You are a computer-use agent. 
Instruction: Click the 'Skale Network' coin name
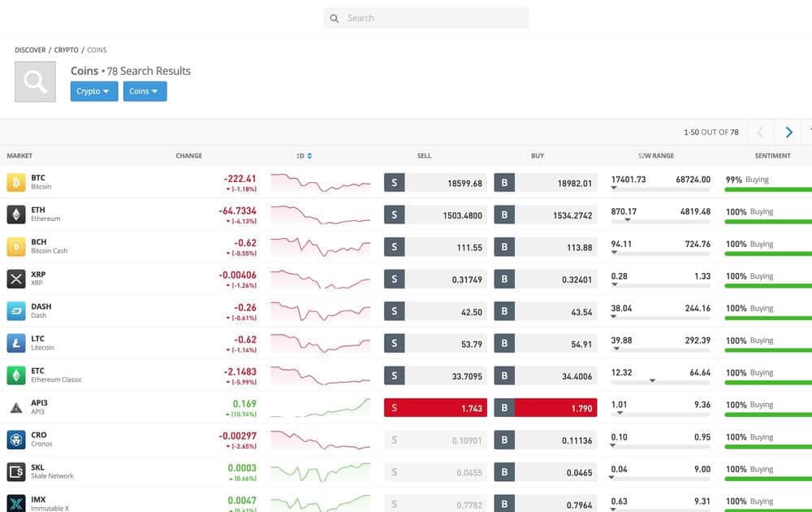pos(52,475)
